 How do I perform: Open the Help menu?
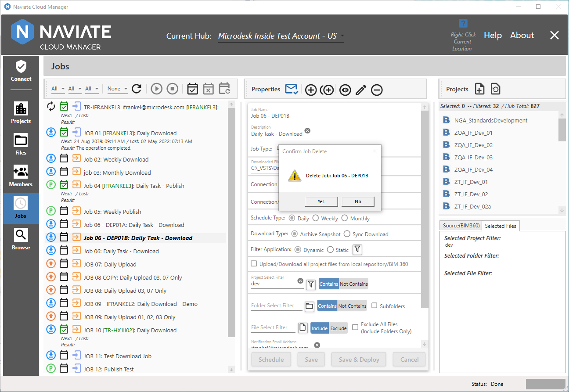(493, 36)
